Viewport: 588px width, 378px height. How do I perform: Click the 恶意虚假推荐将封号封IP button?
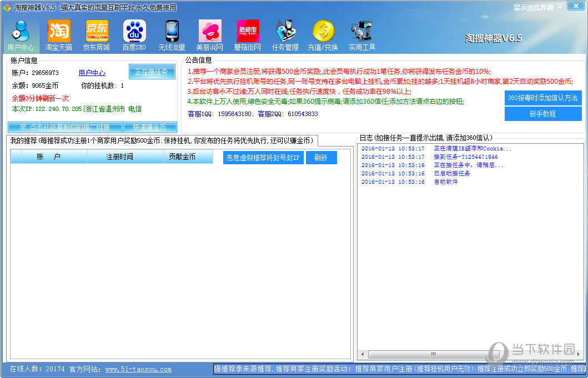pyautogui.click(x=263, y=158)
